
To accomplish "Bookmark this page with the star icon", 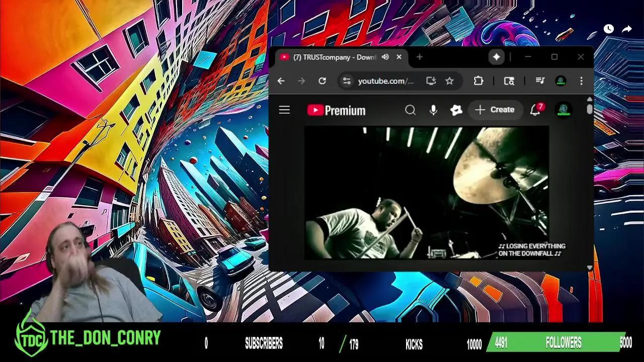I will 450,81.
